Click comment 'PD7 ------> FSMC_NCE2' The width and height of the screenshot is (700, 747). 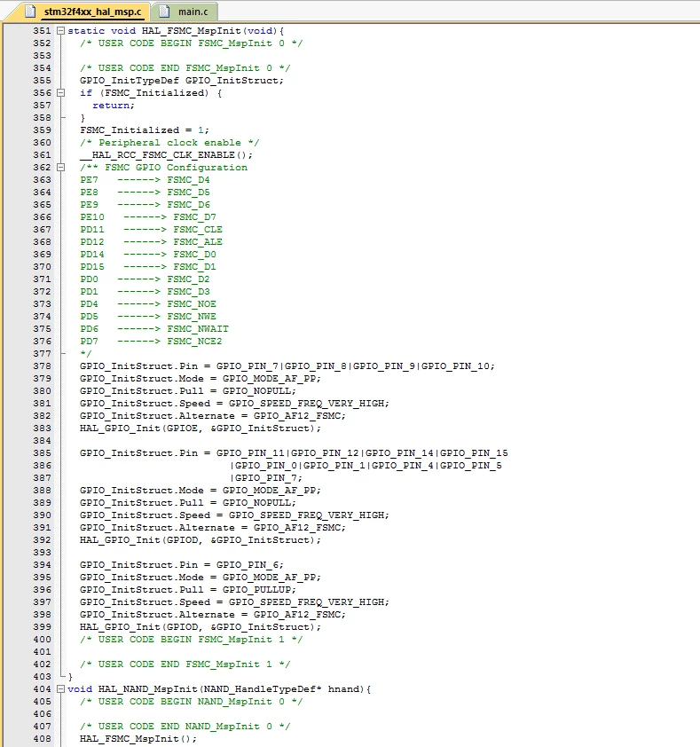pos(151,341)
